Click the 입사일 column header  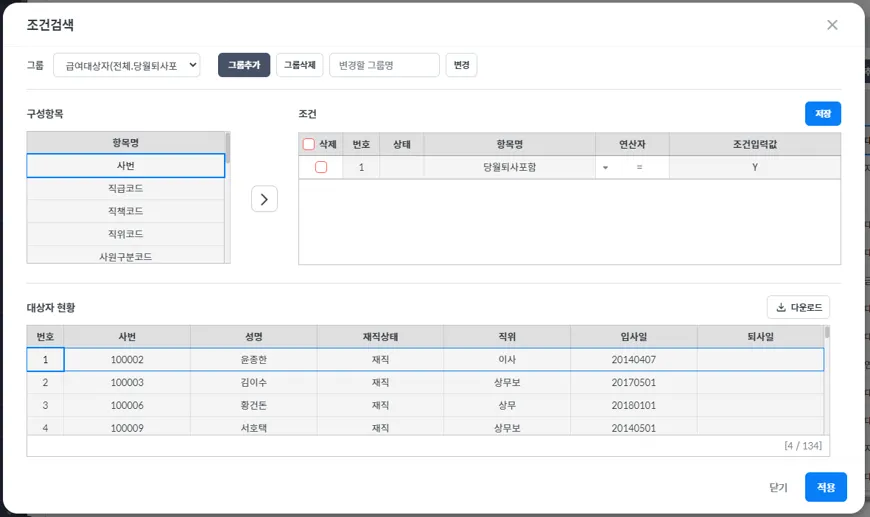click(634, 337)
